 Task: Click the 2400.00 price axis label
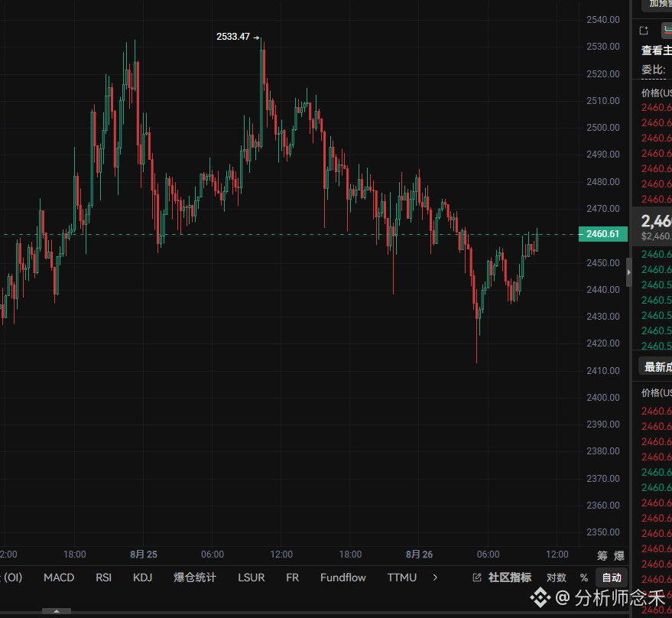click(x=603, y=398)
